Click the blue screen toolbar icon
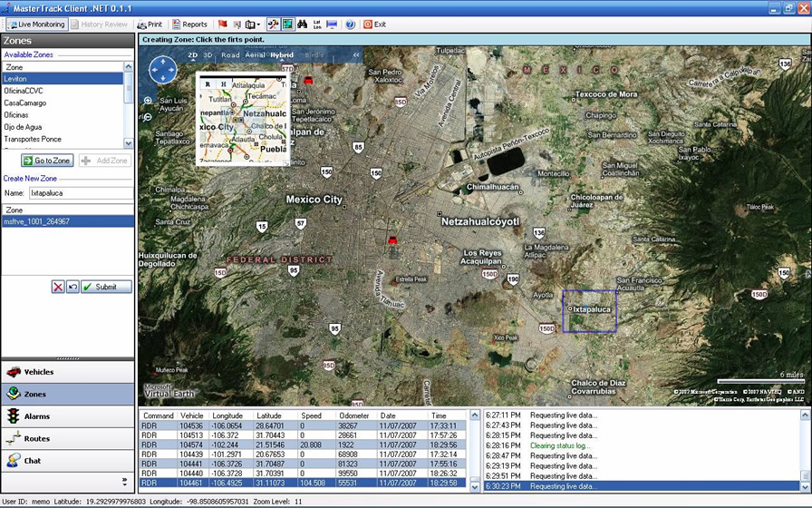The width and height of the screenshot is (812, 508). 332,24
